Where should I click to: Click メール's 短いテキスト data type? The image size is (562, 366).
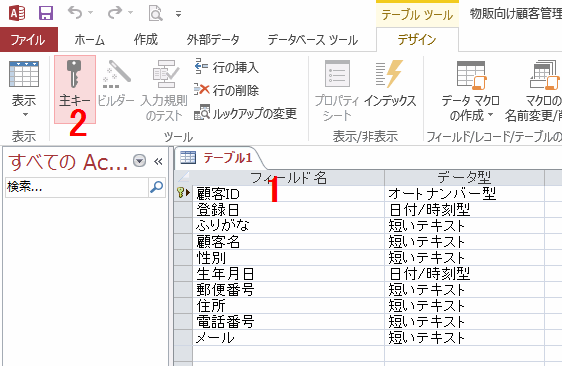pos(465,338)
